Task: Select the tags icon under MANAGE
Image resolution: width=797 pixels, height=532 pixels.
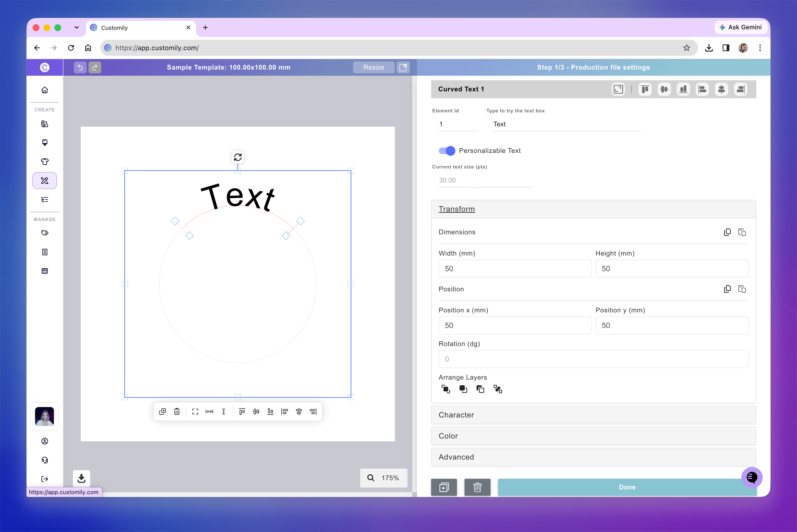Action: click(x=45, y=233)
